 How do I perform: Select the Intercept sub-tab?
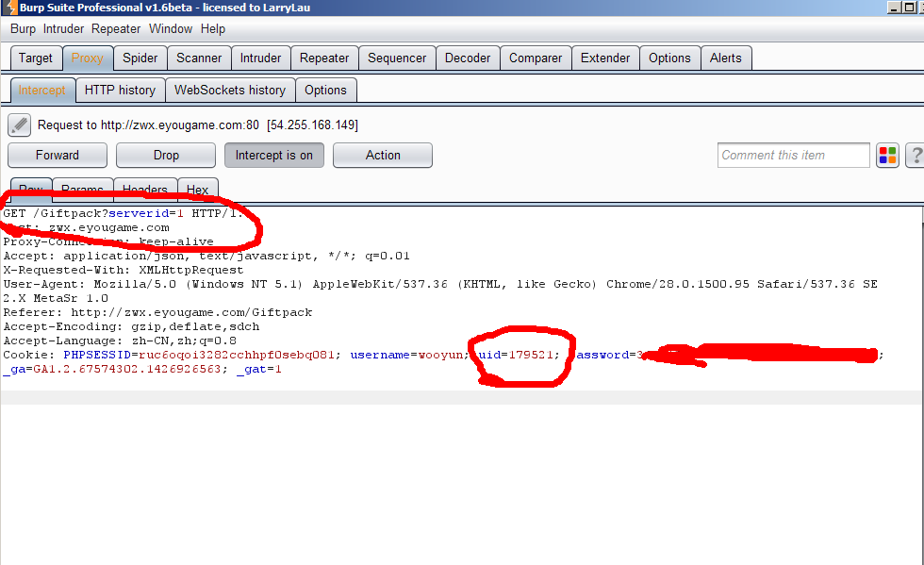coord(41,91)
